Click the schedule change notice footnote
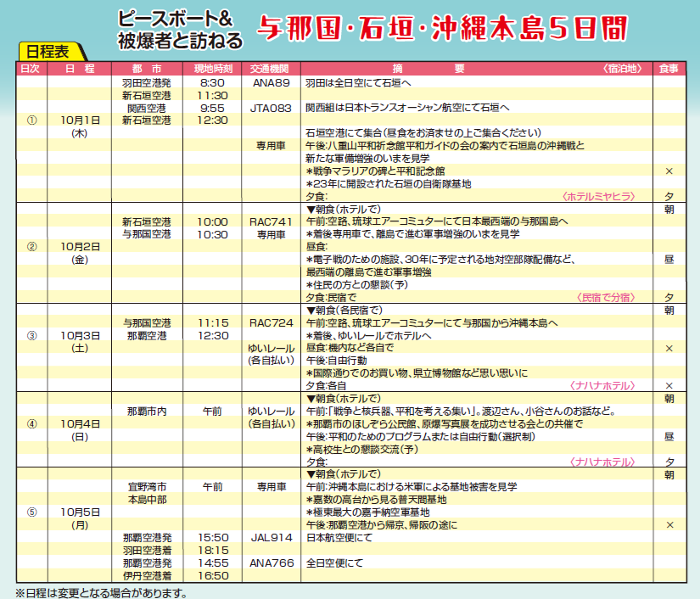Viewport: 700px width, 599px height. [x=100, y=592]
